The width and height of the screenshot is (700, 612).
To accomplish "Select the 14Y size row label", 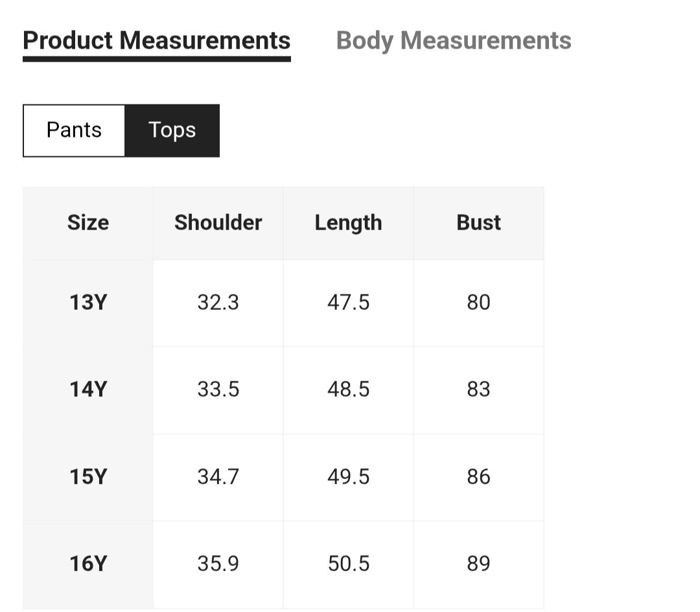I will pos(87,390).
